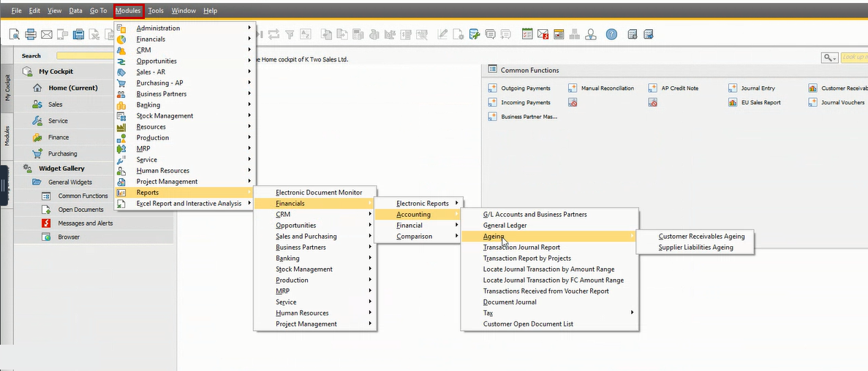Switch to the Modules side tab
868x371 pixels.
(x=7, y=136)
